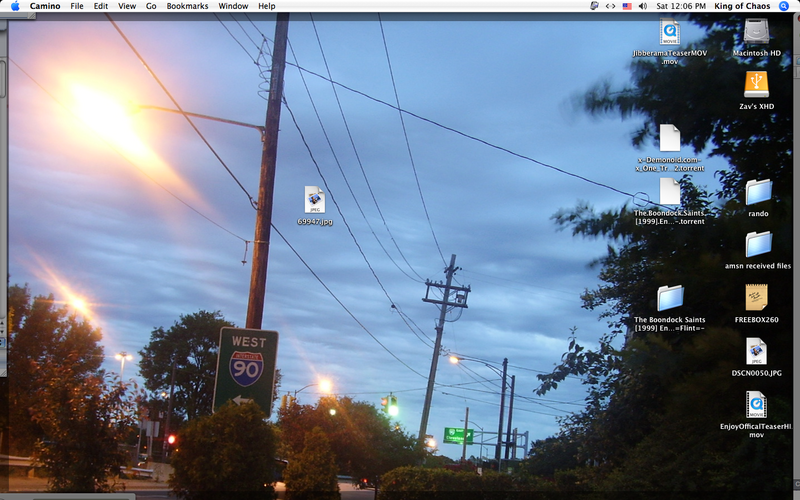Select the JibberamaTeaserMOV.mov file icon
Screen dimensions: 800x500
point(669,32)
